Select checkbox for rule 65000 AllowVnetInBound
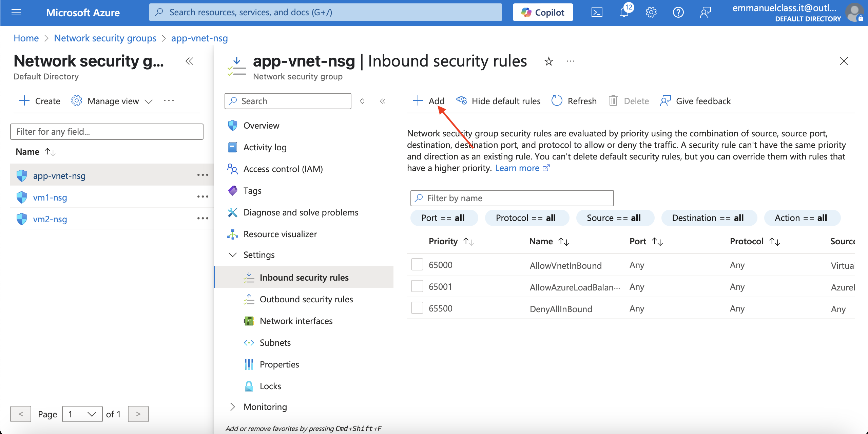Image resolution: width=868 pixels, height=434 pixels. (x=417, y=264)
